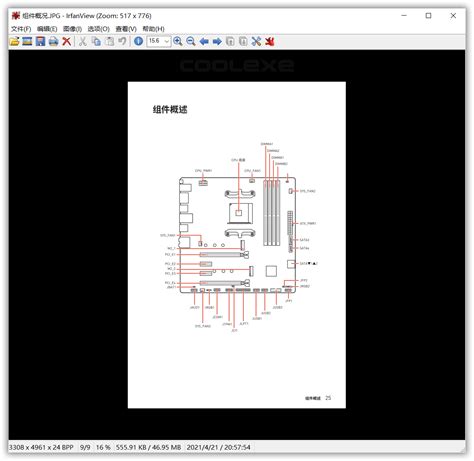Click the Copy icon
Screen dimensions: 474x461
tap(96, 41)
